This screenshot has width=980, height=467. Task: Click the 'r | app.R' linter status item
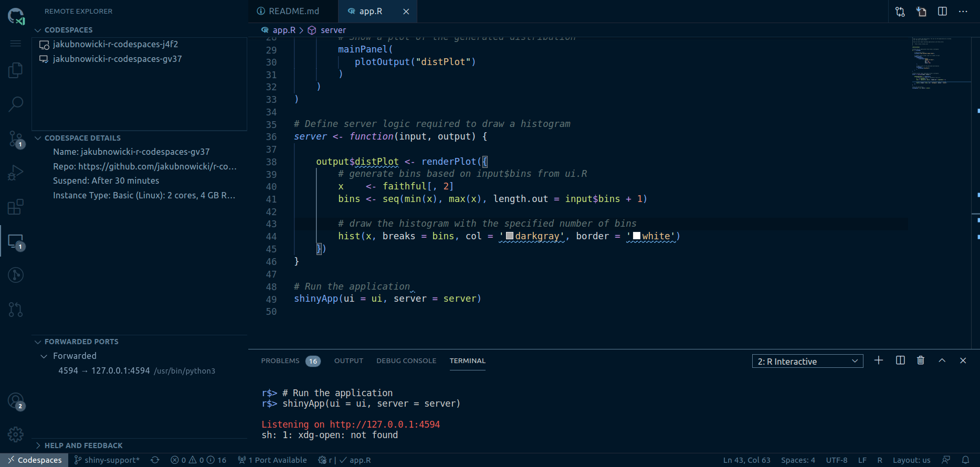344,460
